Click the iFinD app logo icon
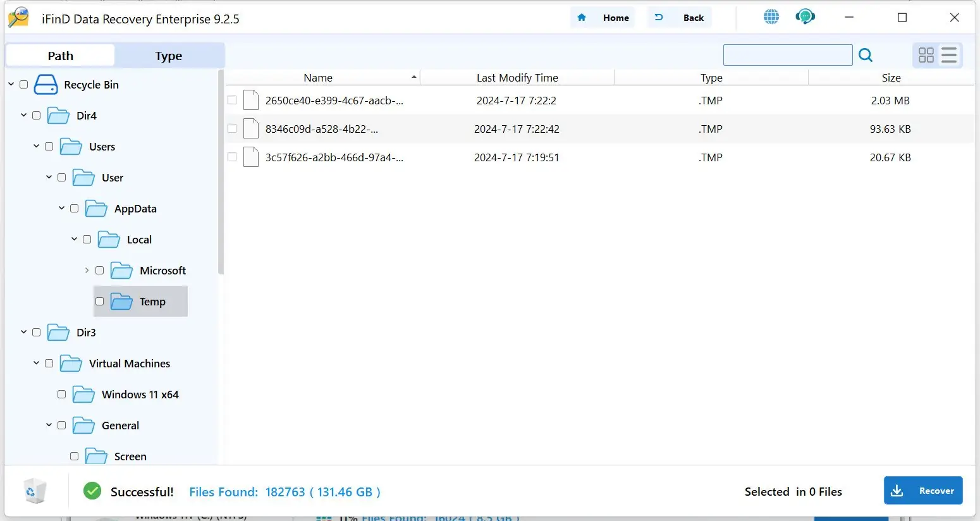The height and width of the screenshot is (521, 980). pyautogui.click(x=19, y=18)
